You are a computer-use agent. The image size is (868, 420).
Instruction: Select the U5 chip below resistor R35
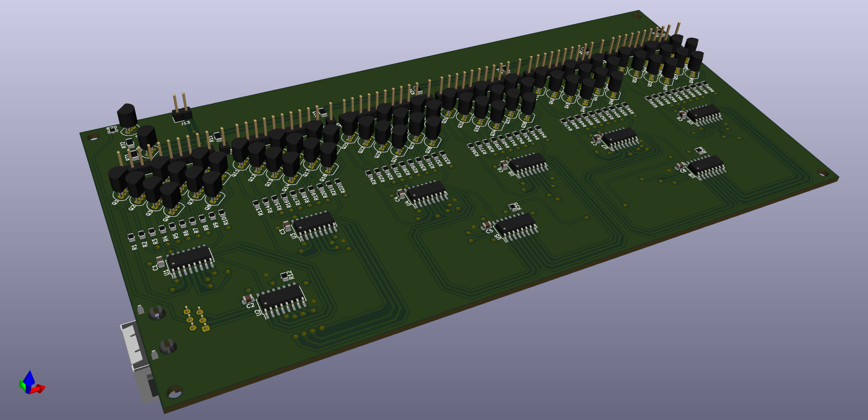pos(516,226)
